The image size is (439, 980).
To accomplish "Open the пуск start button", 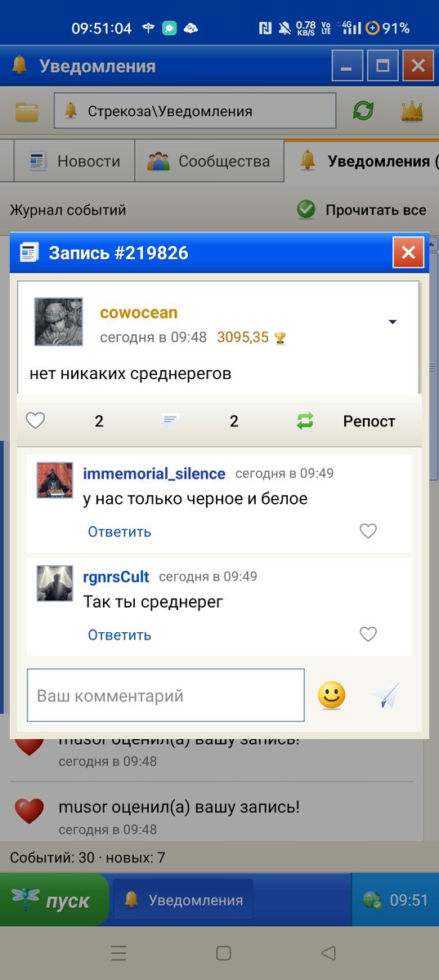I will coord(54,900).
